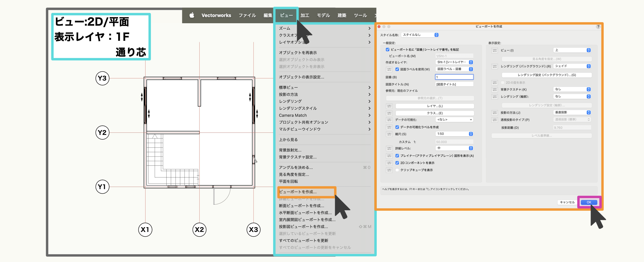Select ビューポートを作成... menu item
This screenshot has height=262, width=644.
pos(298,192)
